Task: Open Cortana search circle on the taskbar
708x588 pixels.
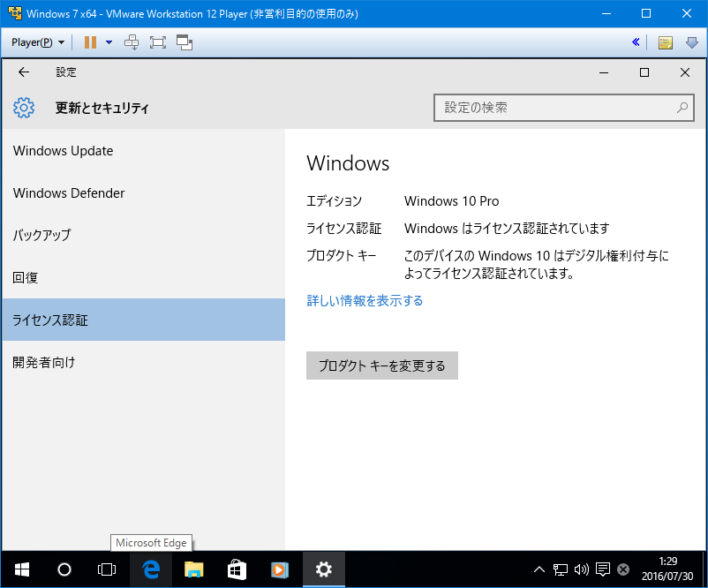Action: tap(64, 569)
